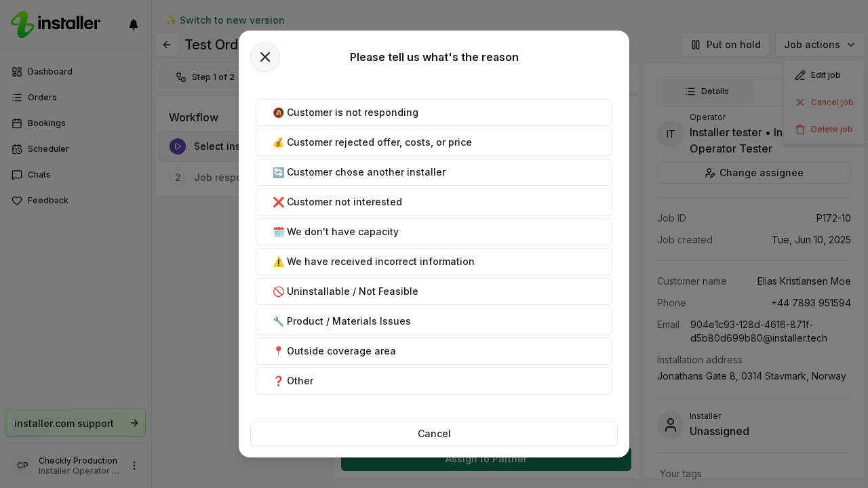The height and width of the screenshot is (488, 868).
Task: Choose 'We don't have capacity' reason
Action: [x=434, y=232]
